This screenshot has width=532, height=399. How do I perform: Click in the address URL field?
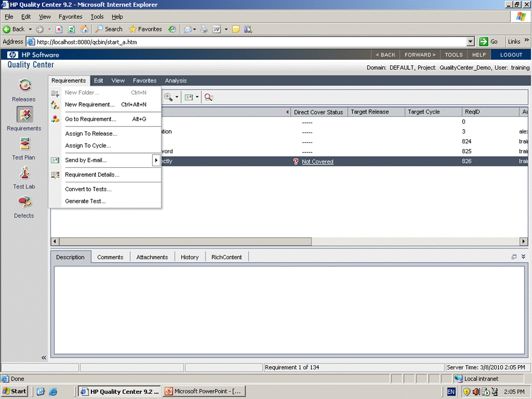coord(249,42)
